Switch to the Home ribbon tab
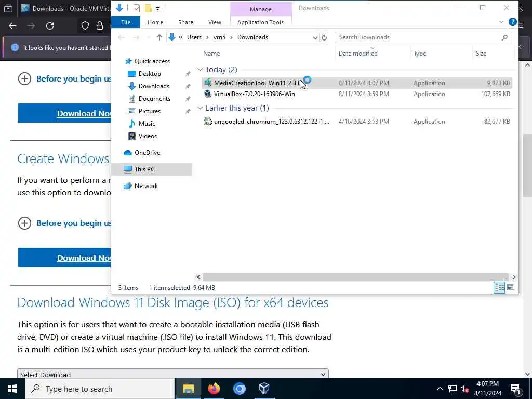Viewport: 532px width, 399px height. [x=155, y=22]
